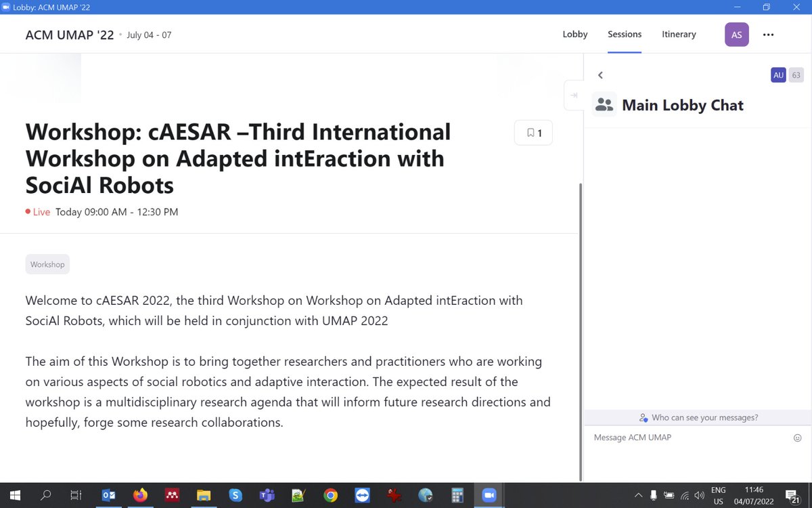Switch ENG US input language
Screen dimensions: 812x508
(719, 495)
